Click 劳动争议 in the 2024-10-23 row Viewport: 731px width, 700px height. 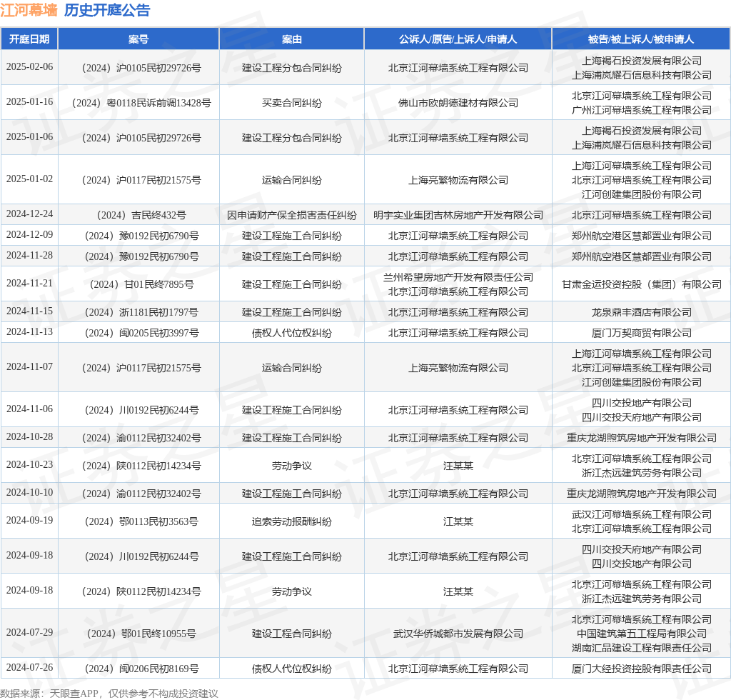pyautogui.click(x=292, y=466)
